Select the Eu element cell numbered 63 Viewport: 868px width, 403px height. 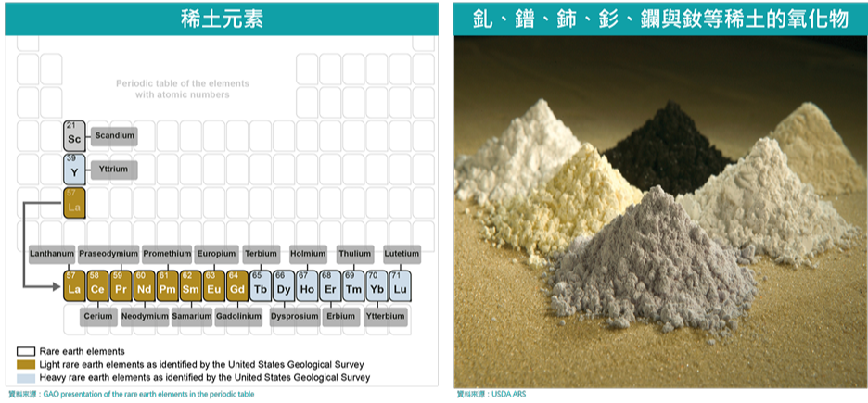pyautogui.click(x=214, y=285)
